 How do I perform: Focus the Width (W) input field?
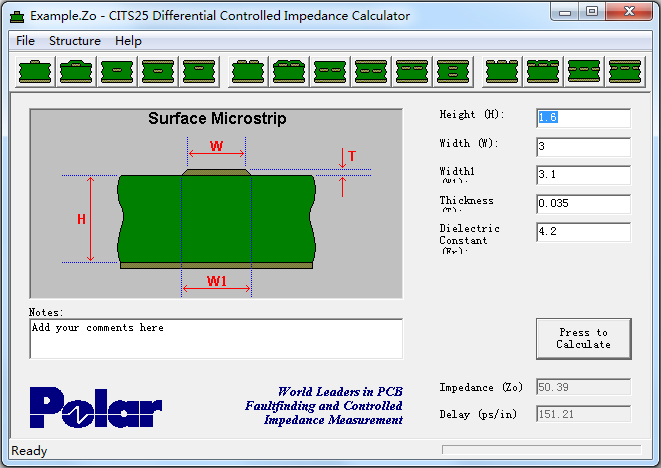point(583,147)
